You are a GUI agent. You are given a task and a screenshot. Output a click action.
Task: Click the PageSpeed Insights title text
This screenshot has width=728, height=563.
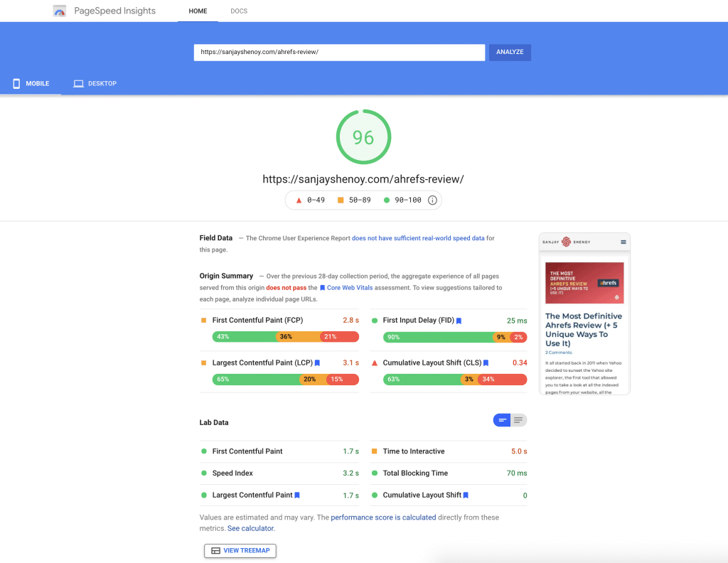pos(114,11)
